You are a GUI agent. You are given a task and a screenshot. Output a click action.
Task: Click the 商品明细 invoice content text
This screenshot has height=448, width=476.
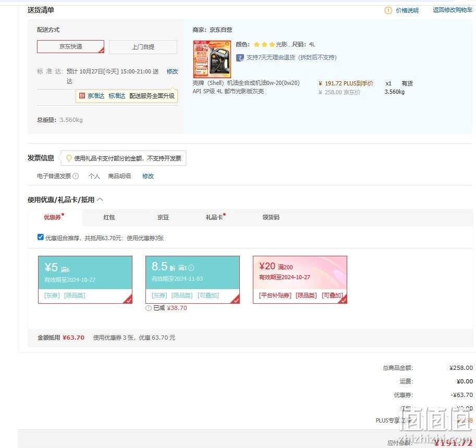[119, 176]
